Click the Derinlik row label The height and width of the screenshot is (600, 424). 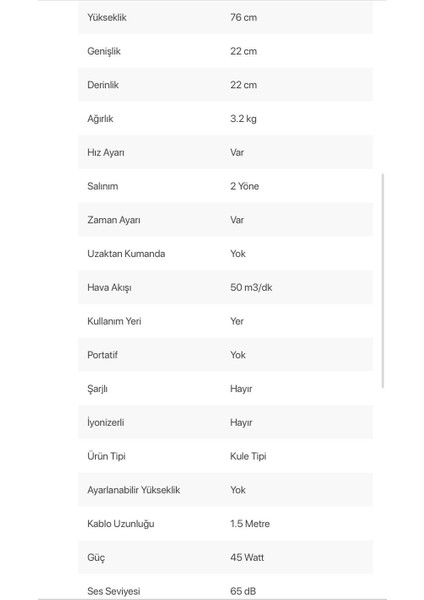click(x=103, y=85)
